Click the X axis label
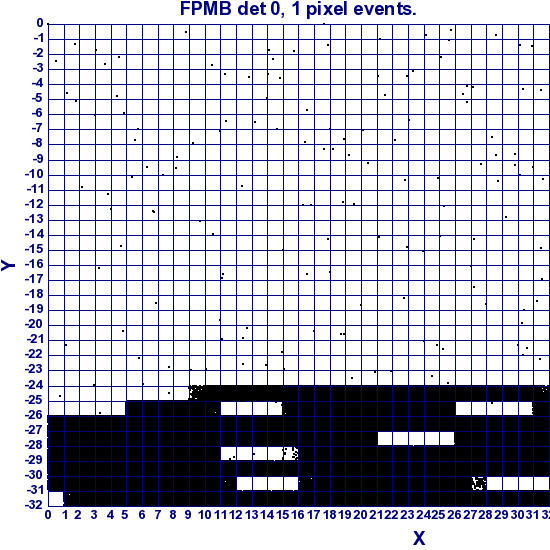Image resolution: width=550 pixels, height=550 pixels. pyautogui.click(x=419, y=538)
